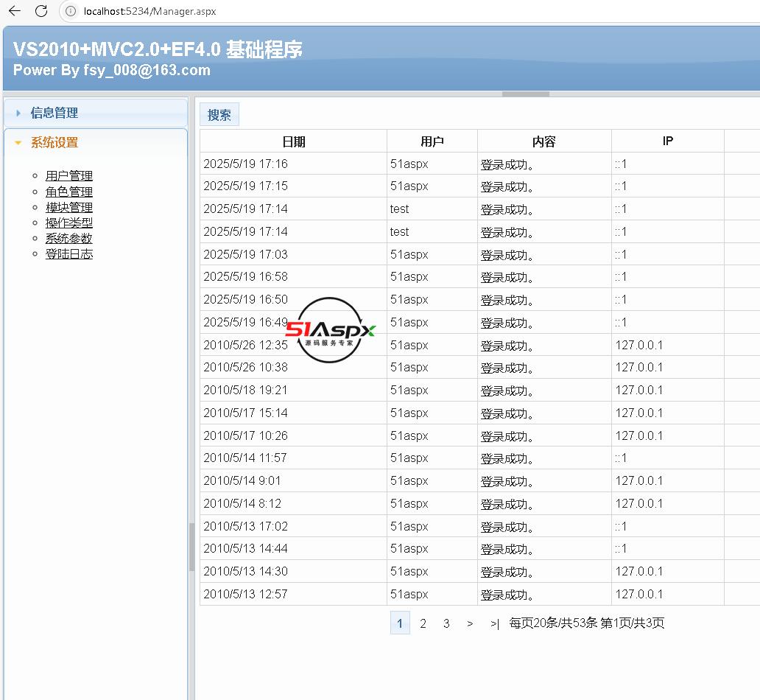Click the next page arrow
760x700 pixels.
[x=470, y=623]
